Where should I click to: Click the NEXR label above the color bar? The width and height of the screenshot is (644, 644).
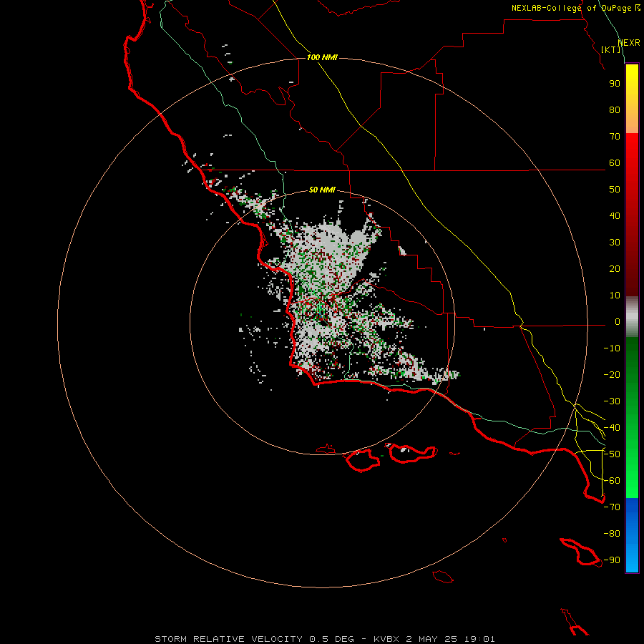click(629, 43)
